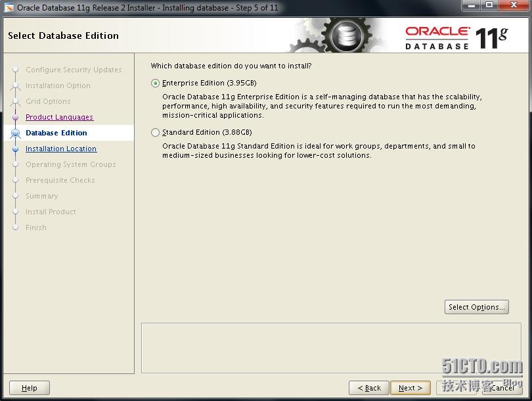This screenshot has height=401, width=532.
Task: Click the Oracle installer title bar icon
Action: pyautogui.click(x=9, y=7)
